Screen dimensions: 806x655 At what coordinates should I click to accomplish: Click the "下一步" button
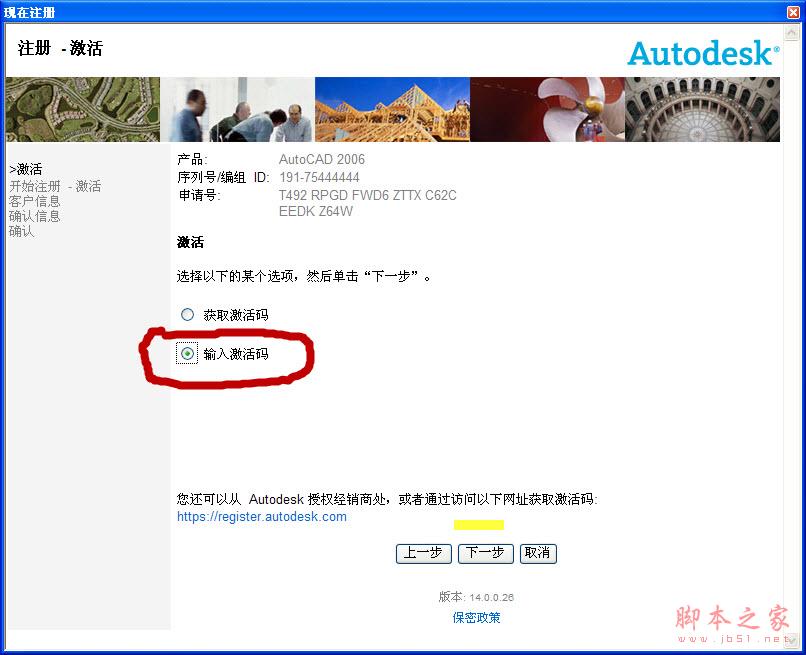(485, 553)
